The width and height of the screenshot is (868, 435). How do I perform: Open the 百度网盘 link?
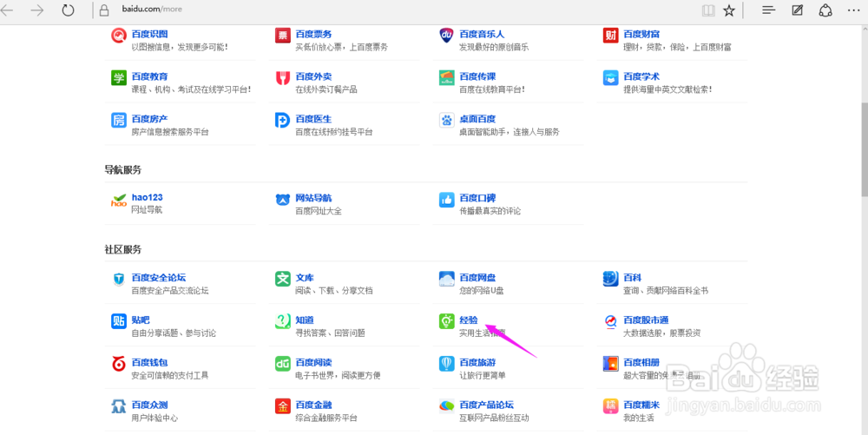click(477, 277)
